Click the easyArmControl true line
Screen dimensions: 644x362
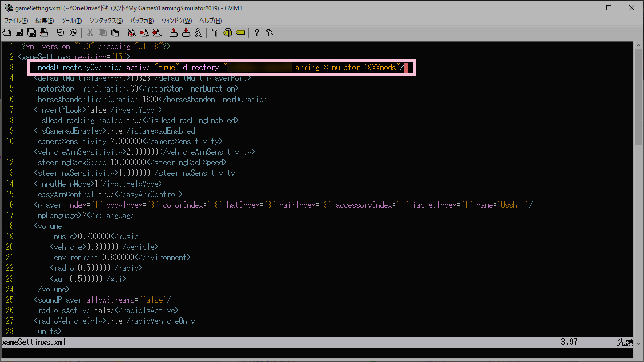point(108,194)
